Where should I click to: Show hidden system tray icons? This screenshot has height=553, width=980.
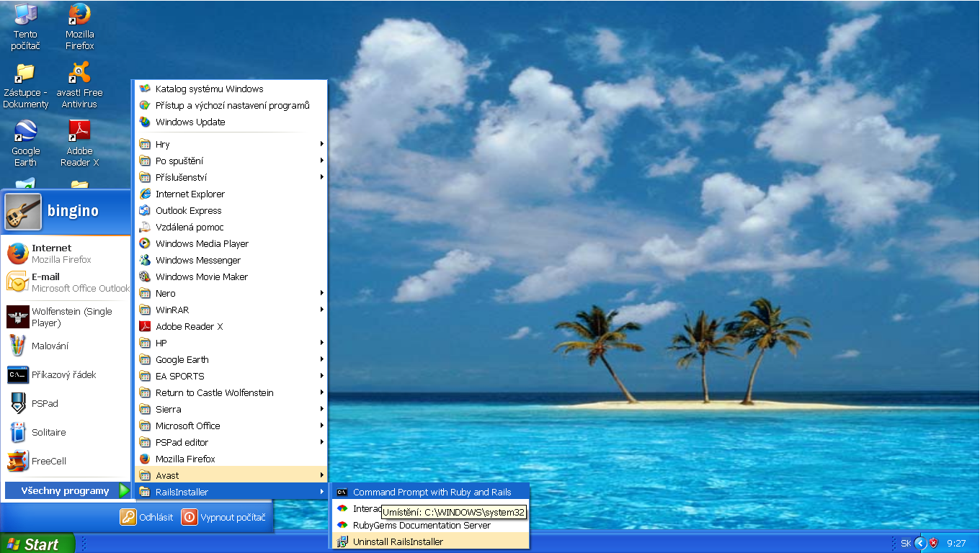(920, 543)
